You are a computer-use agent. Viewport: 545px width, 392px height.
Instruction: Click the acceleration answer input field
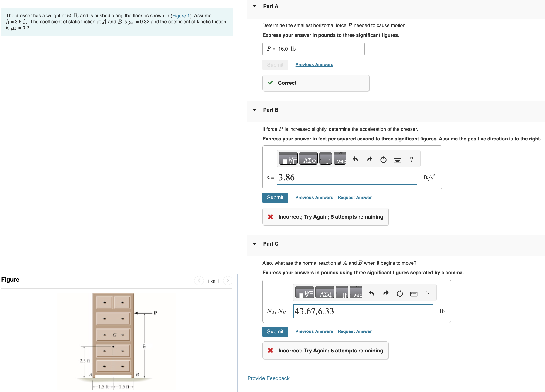pyautogui.click(x=347, y=178)
